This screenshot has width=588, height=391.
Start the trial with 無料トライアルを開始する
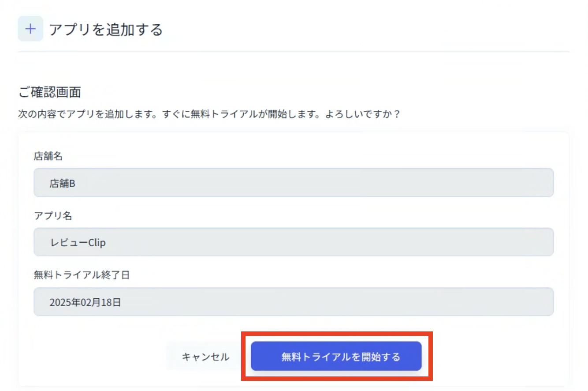[x=336, y=357]
